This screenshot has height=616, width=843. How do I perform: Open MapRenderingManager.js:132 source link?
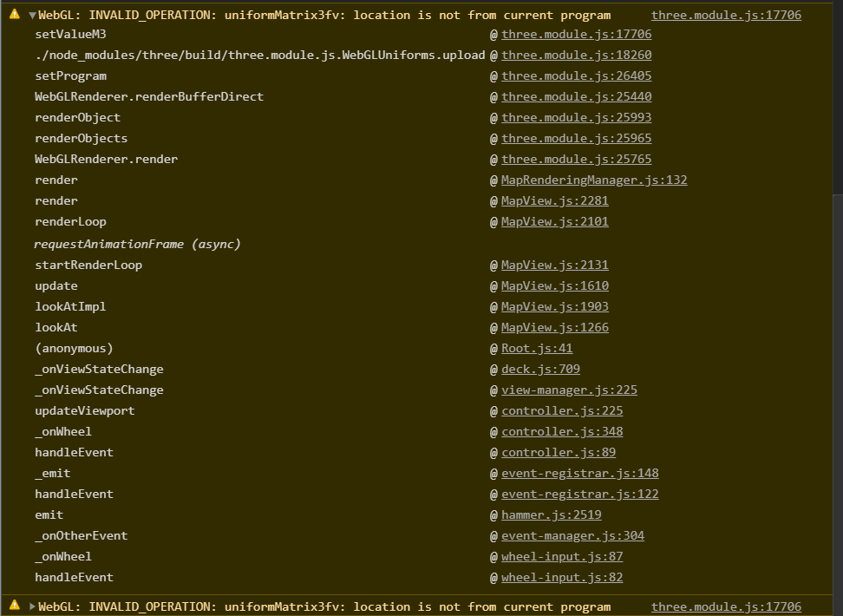[594, 180]
